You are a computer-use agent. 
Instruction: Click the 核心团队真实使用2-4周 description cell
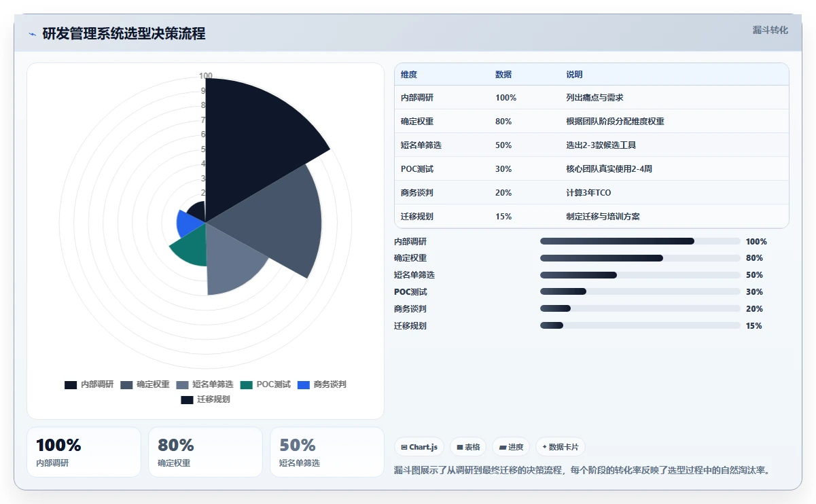click(609, 169)
